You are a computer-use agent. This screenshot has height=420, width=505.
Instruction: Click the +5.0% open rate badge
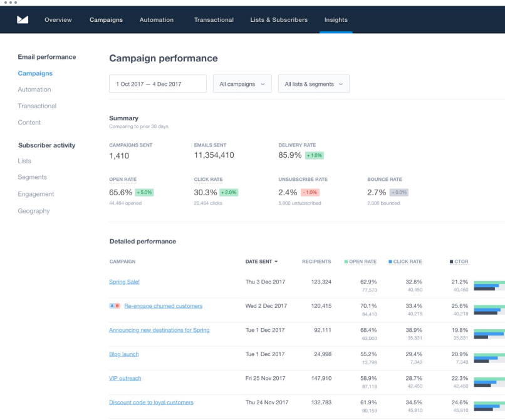[x=144, y=192]
